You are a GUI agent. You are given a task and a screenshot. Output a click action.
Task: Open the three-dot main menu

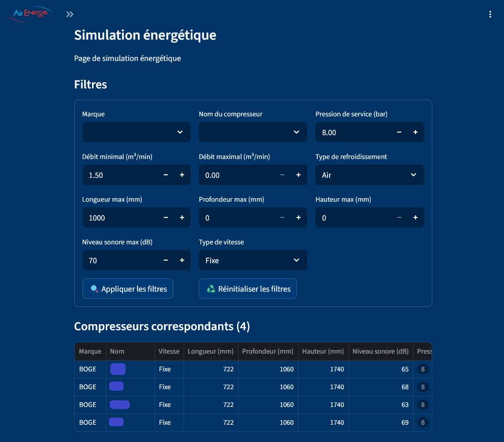(490, 14)
